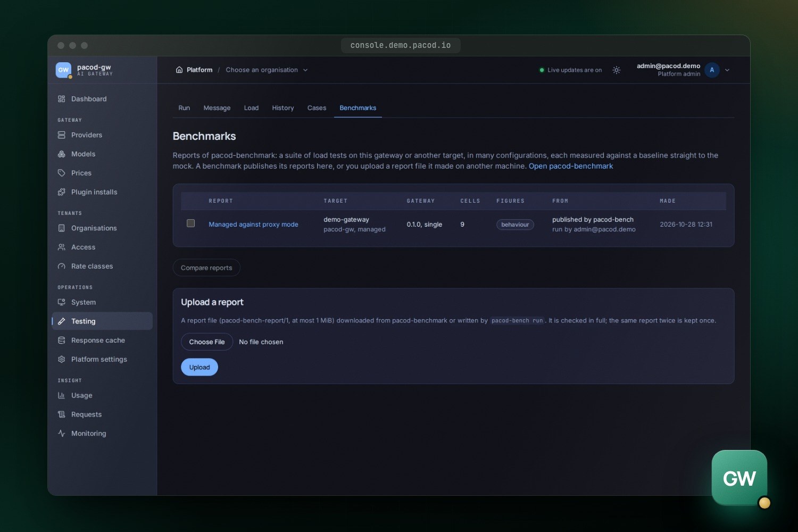Open the admin account menu chevron
The image size is (798, 532).
click(x=727, y=70)
